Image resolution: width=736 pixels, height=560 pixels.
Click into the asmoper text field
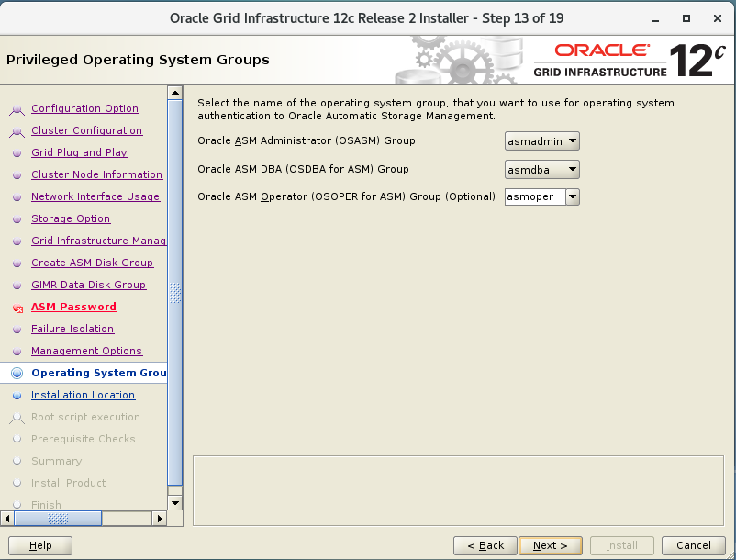535,197
